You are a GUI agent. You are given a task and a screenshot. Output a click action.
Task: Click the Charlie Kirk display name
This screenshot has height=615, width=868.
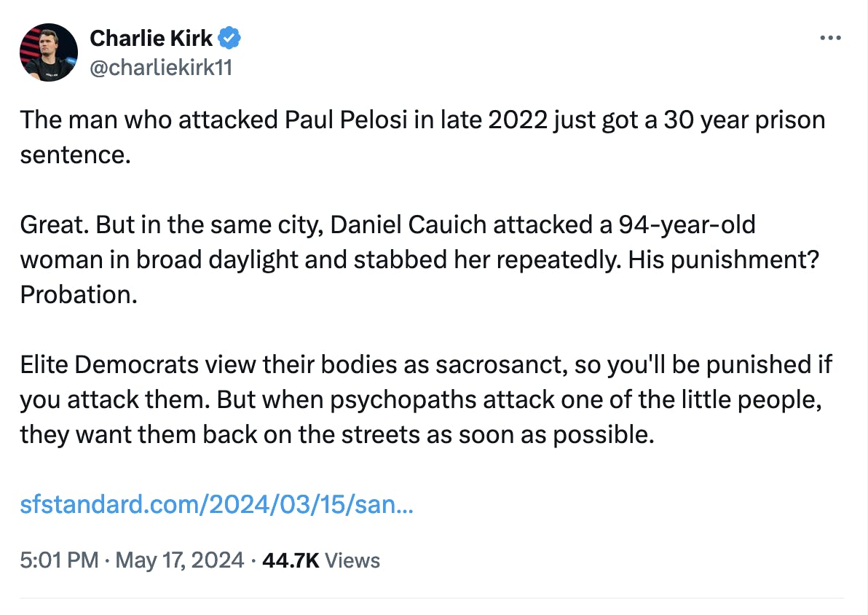click(x=151, y=38)
